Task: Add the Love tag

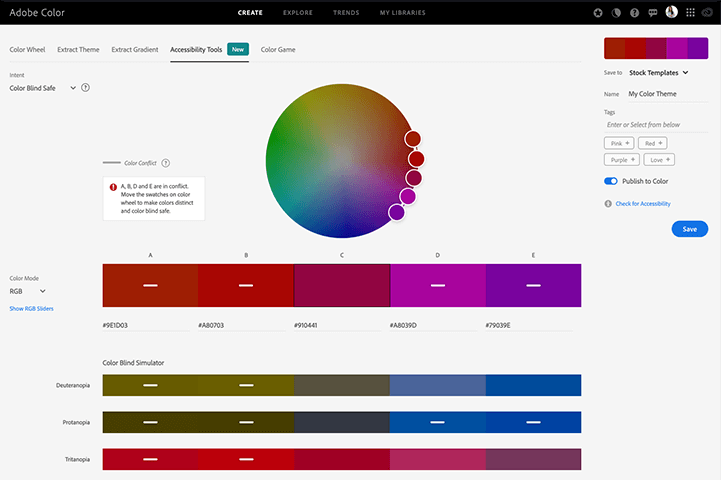Action: tap(659, 160)
